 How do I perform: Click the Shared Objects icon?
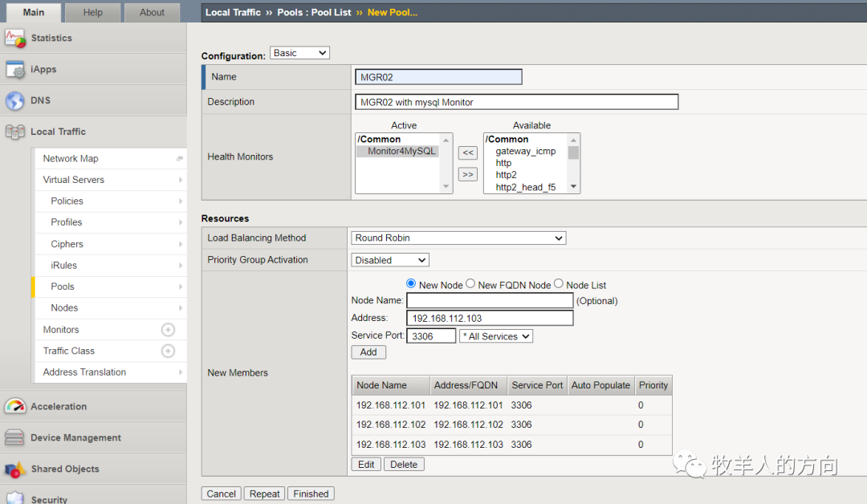(x=15, y=469)
